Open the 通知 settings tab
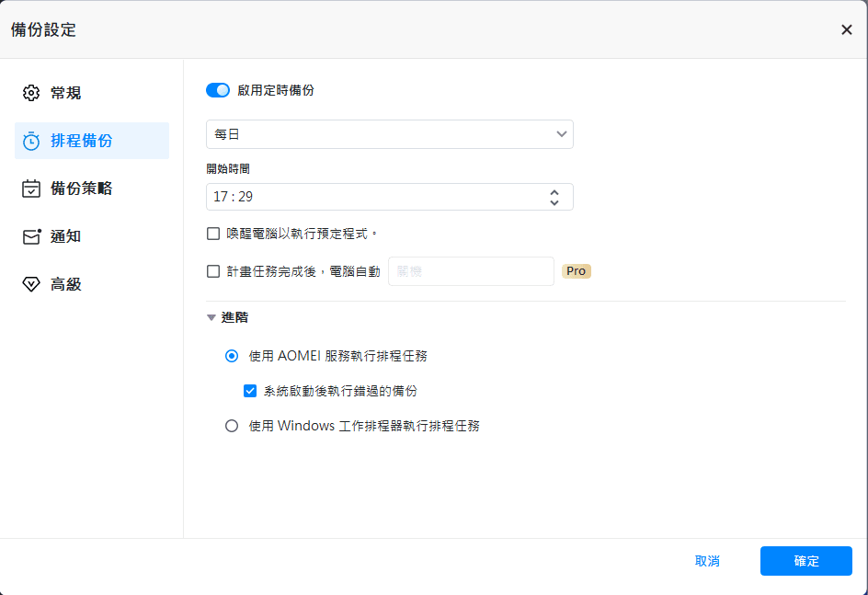 coord(66,236)
